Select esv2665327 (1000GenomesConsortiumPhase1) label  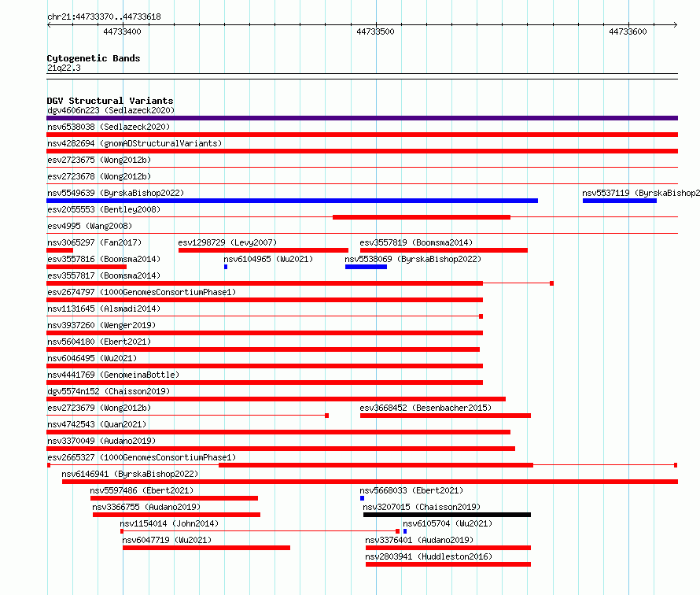(142, 457)
